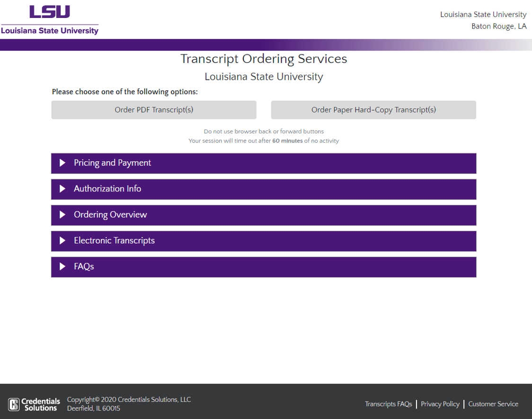Click the 'Deerfield, IL 60015' footer text
Image resolution: width=532 pixels, height=419 pixels.
(x=94, y=409)
